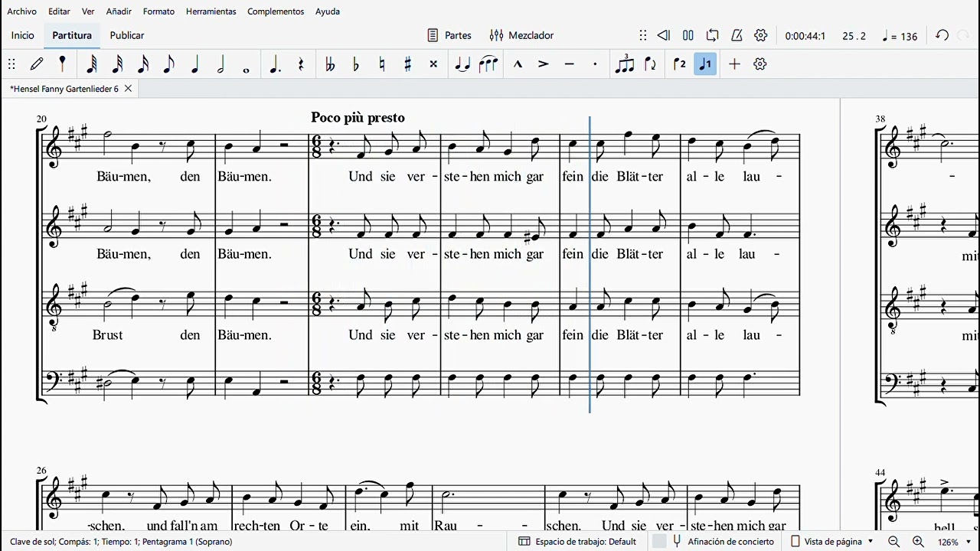980x551 pixels.
Task: Apply the natural accidental
Action: (x=382, y=64)
